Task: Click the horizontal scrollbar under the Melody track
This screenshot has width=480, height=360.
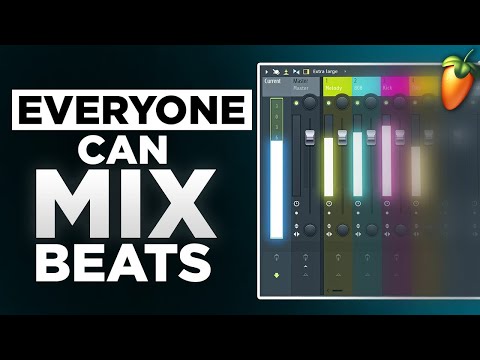Action: 337,291
